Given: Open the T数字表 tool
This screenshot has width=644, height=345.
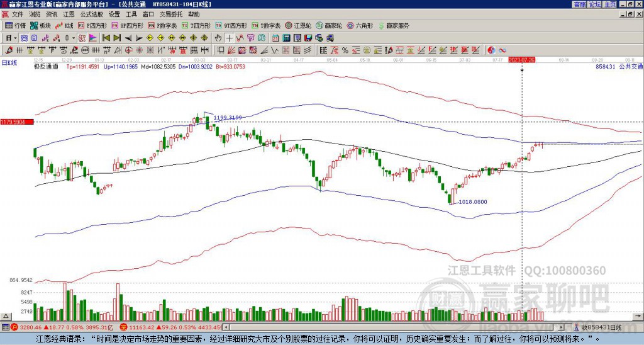Looking at the screenshot, I should 266,25.
